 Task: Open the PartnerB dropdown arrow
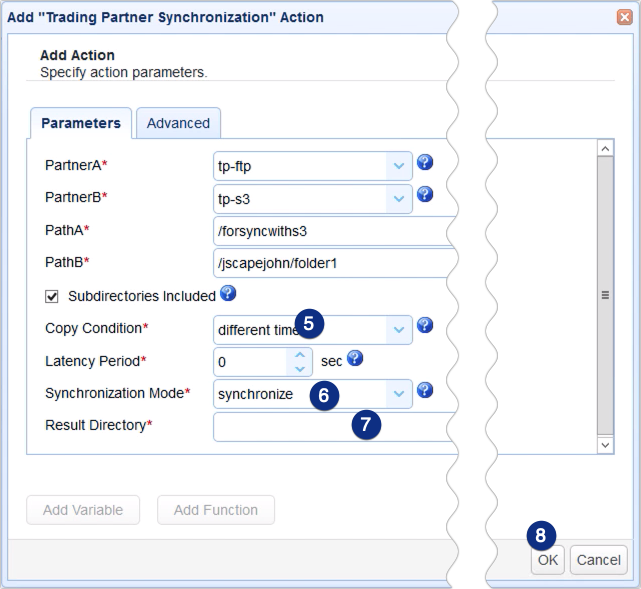399,198
